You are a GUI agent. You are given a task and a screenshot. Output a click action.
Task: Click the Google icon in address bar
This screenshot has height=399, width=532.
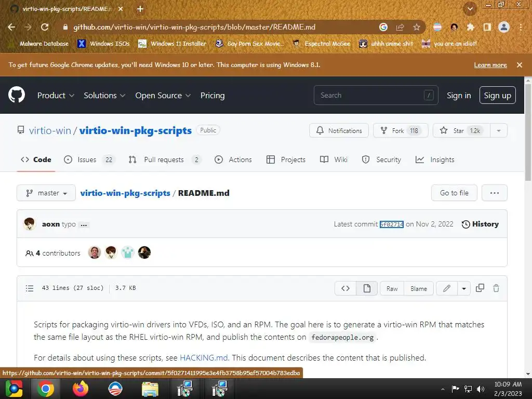click(383, 27)
